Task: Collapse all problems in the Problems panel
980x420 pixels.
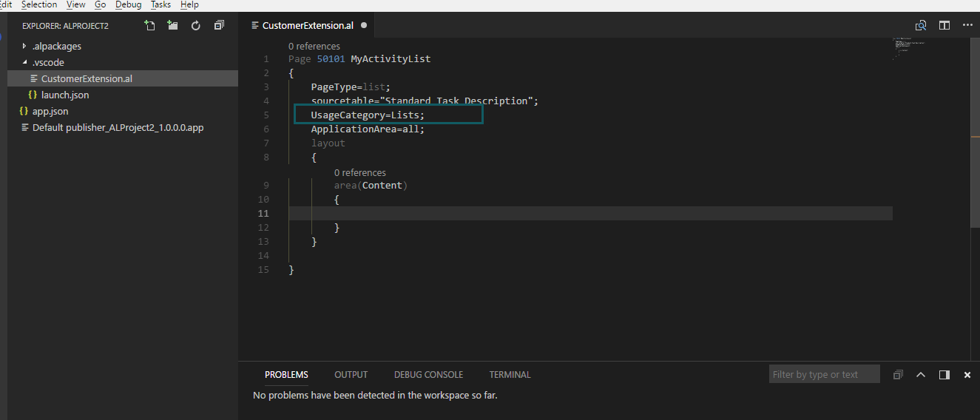Action: [898, 375]
